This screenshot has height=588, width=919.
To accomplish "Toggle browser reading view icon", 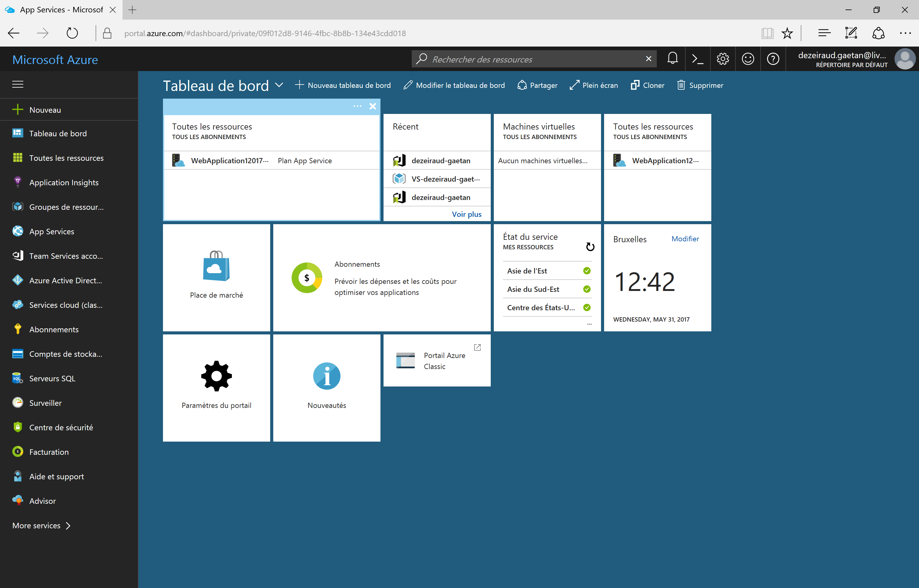I will (x=767, y=34).
